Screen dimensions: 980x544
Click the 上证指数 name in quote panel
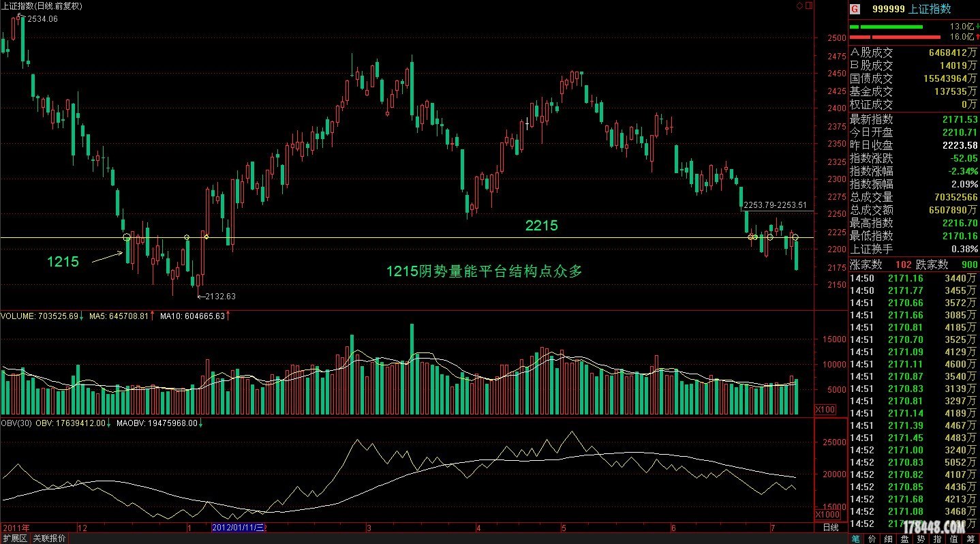click(x=930, y=10)
